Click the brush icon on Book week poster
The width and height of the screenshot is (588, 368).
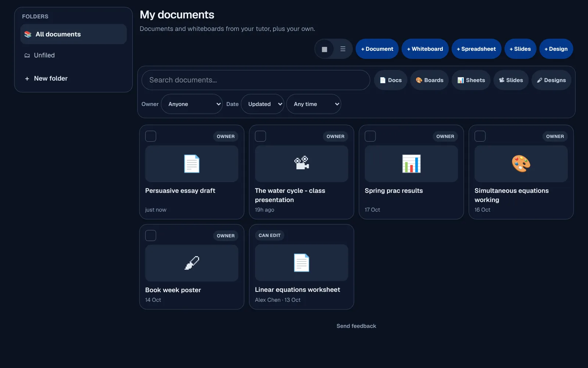tap(192, 263)
